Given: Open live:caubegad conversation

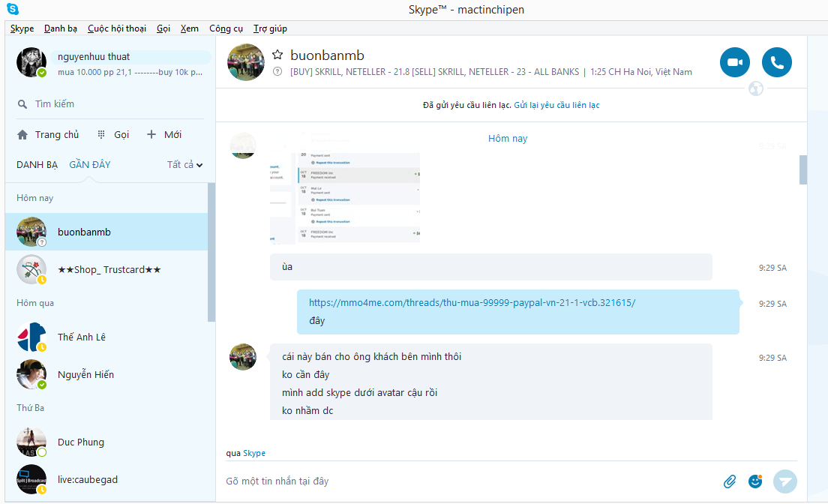Looking at the screenshot, I should point(106,480).
